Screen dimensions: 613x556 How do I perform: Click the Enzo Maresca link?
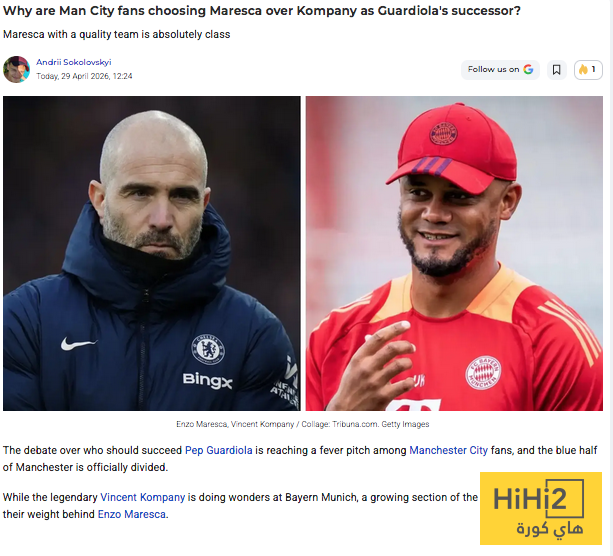pyautogui.click(x=132, y=514)
